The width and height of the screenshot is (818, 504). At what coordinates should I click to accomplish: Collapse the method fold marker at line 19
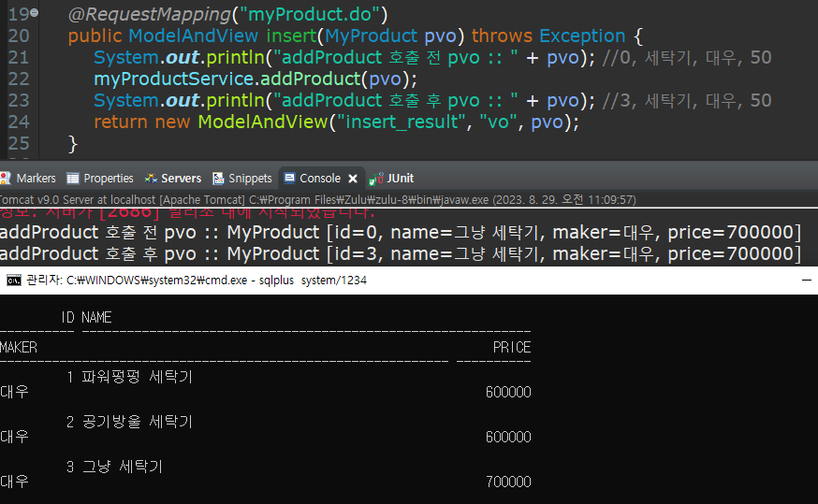[x=34, y=12]
